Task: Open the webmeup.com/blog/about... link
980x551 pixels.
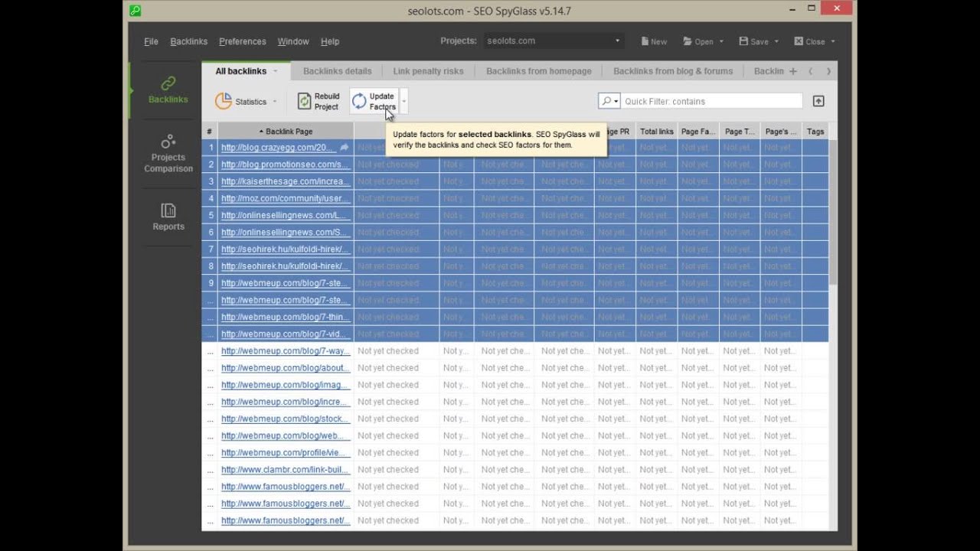Action: point(286,368)
